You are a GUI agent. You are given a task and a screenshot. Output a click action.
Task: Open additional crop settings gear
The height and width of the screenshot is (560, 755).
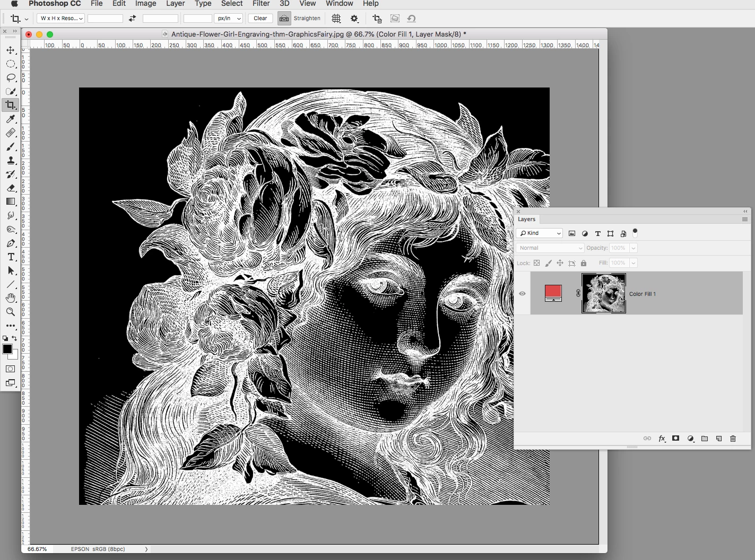pyautogui.click(x=354, y=18)
